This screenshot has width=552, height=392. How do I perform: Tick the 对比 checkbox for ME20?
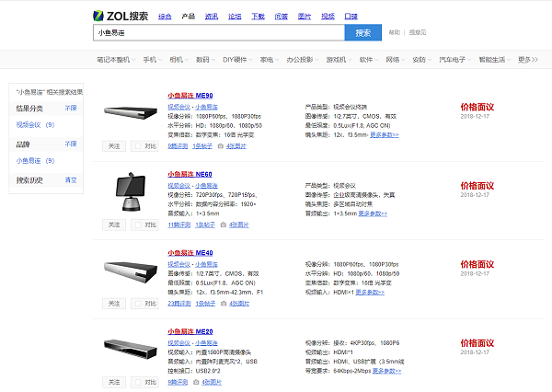click(138, 382)
